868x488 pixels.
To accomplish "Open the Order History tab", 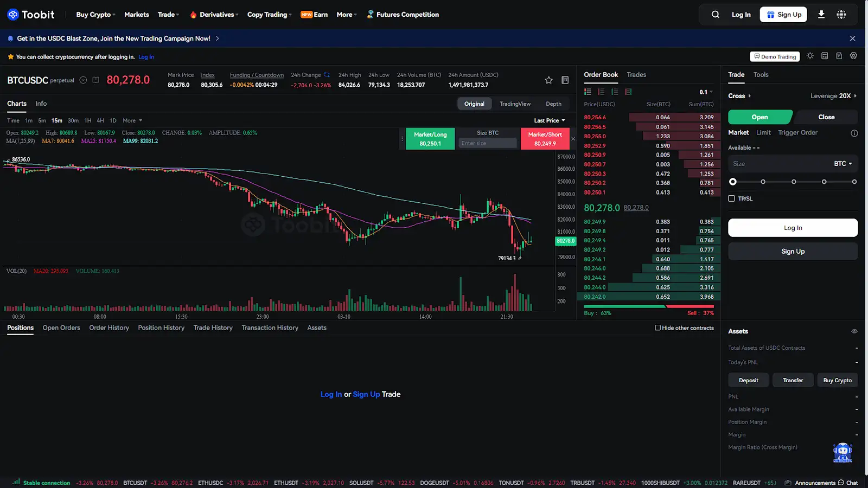I will [x=109, y=328].
